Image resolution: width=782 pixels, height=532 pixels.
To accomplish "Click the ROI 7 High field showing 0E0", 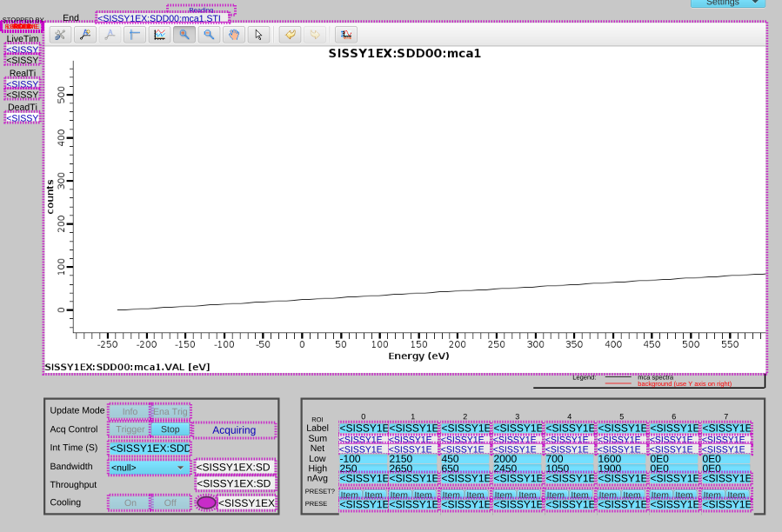I will (x=726, y=469).
